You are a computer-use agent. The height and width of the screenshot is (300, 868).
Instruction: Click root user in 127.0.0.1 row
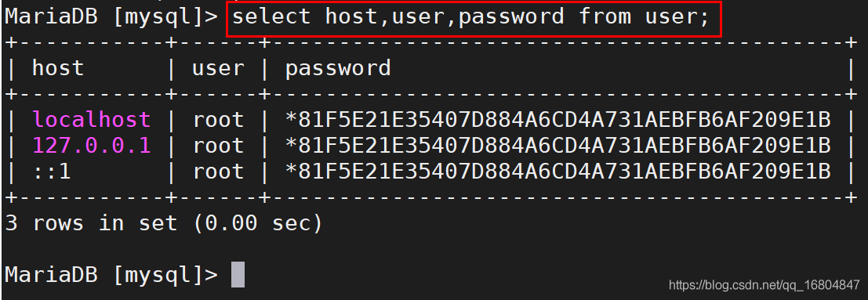[218, 146]
